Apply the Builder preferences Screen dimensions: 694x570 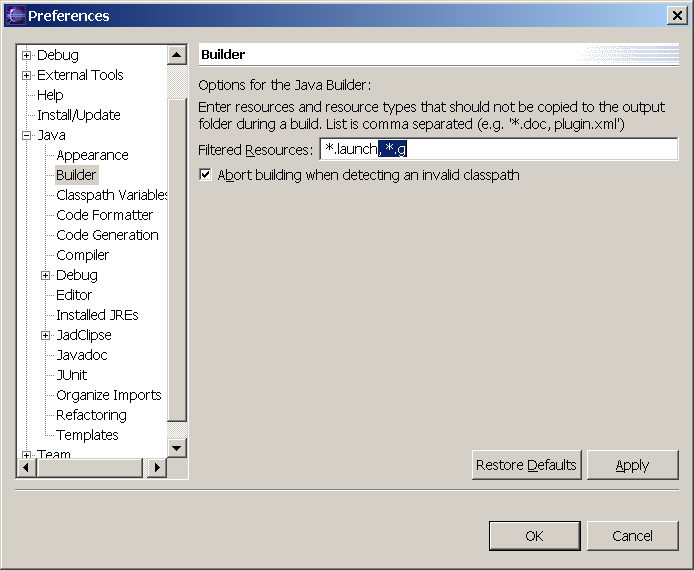click(x=632, y=465)
